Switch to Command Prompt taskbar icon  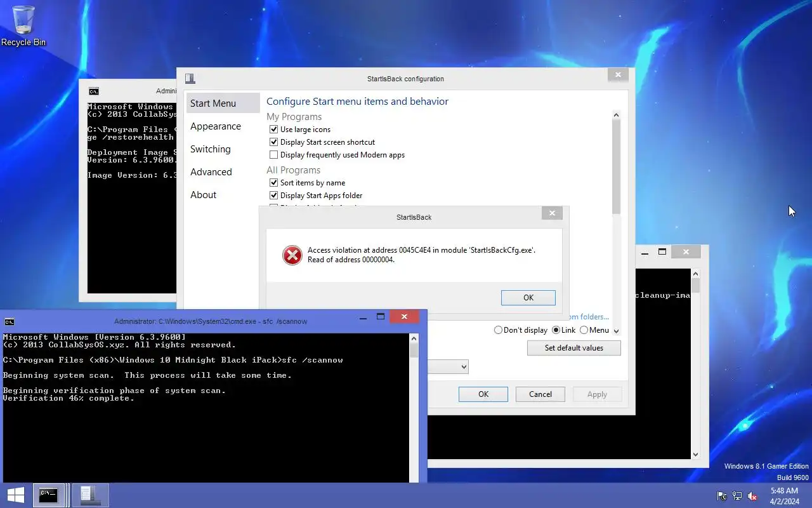49,495
